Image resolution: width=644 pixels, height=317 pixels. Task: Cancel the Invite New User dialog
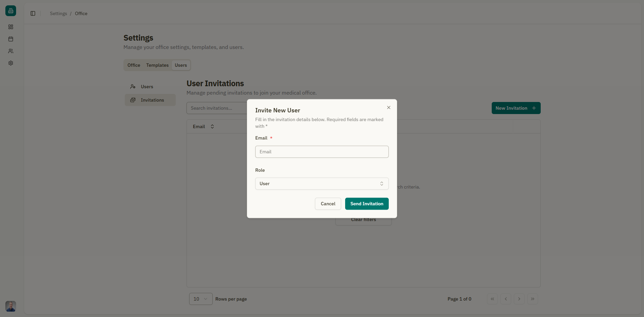tap(328, 204)
